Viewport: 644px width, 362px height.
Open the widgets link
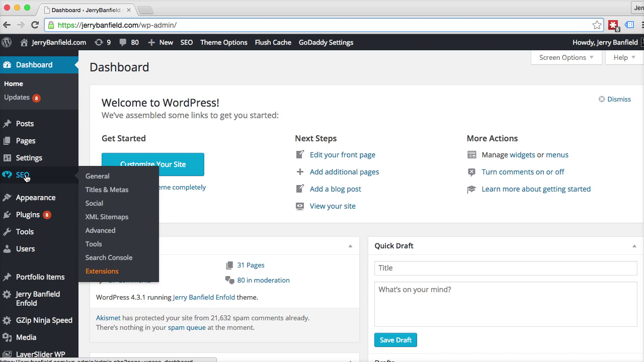click(522, 155)
